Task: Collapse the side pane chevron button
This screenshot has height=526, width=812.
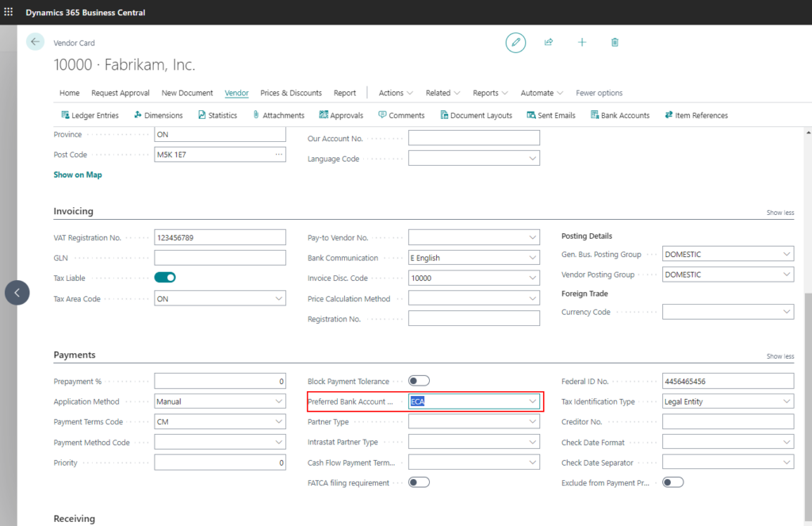Action: pyautogui.click(x=17, y=293)
